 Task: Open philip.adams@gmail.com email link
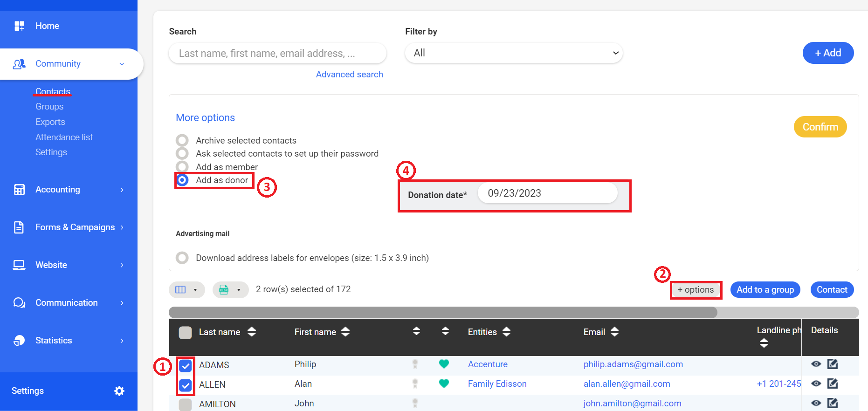pos(633,364)
